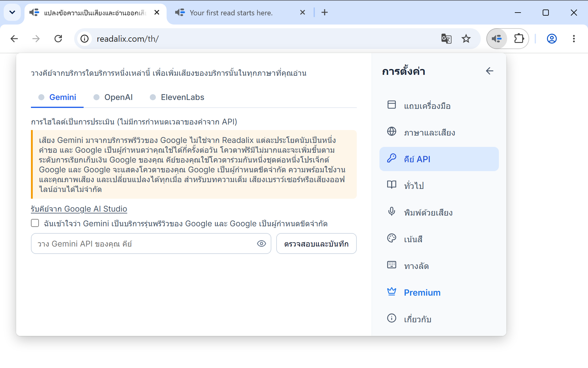Click the orange Gemini quota notice text
This screenshot has height=368, width=588.
194,164
